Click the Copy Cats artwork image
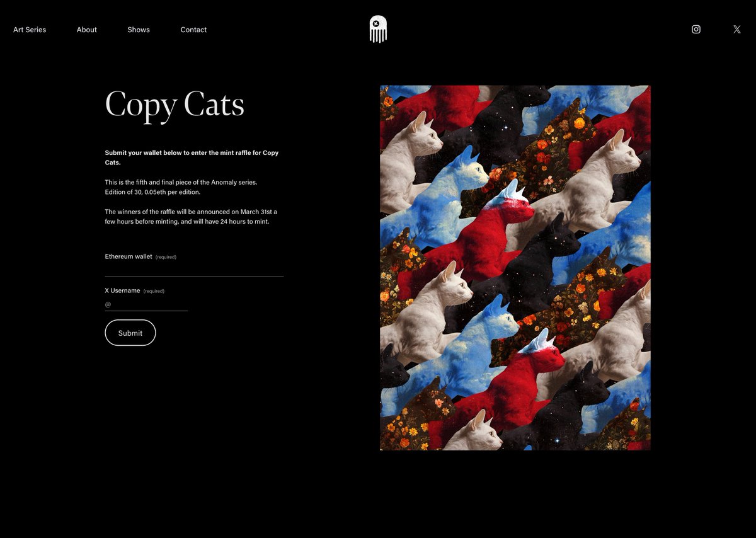 coord(515,268)
